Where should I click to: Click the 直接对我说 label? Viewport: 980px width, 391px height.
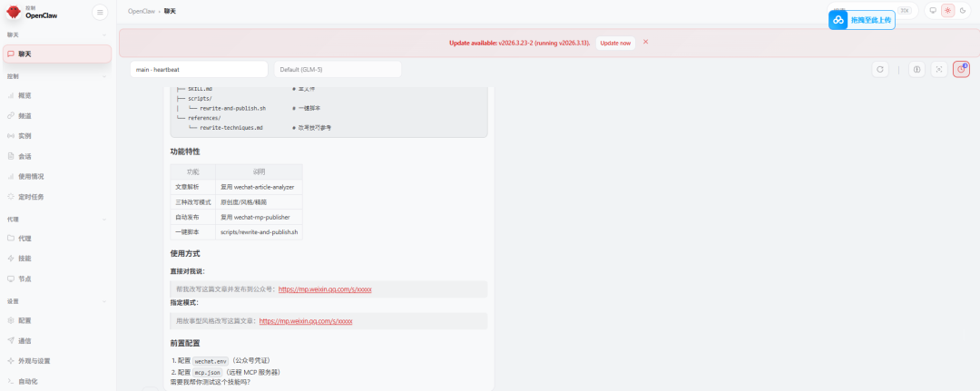188,271
